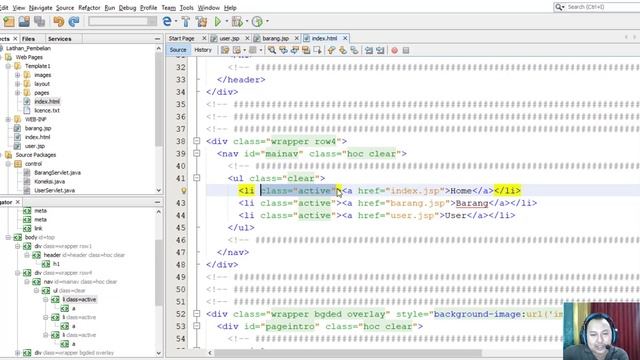Toggle Rectangular Selection in editor toolbar

tap(317, 50)
